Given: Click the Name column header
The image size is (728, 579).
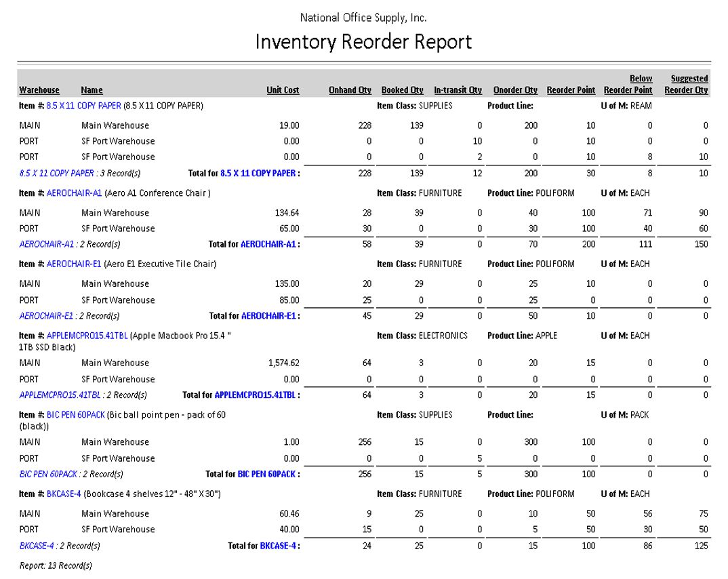Looking at the screenshot, I should [92, 90].
